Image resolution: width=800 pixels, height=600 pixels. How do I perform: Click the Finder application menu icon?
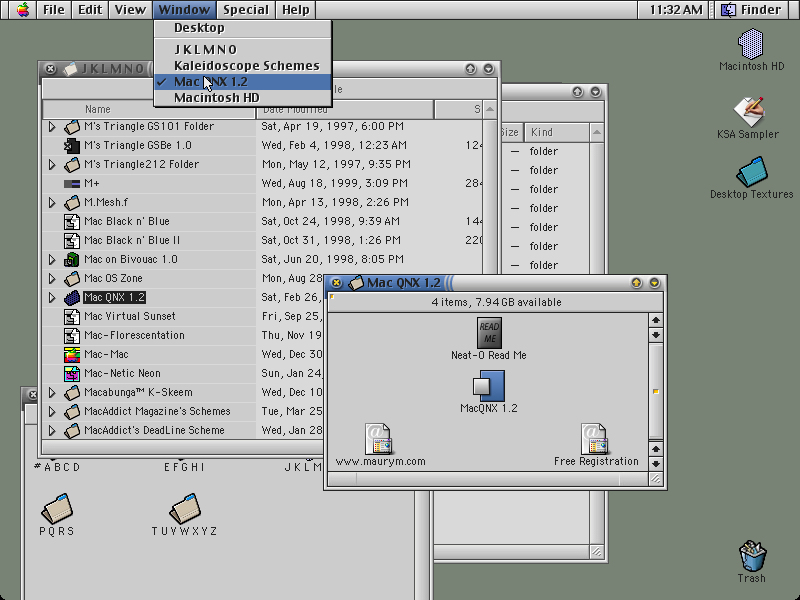(x=729, y=10)
